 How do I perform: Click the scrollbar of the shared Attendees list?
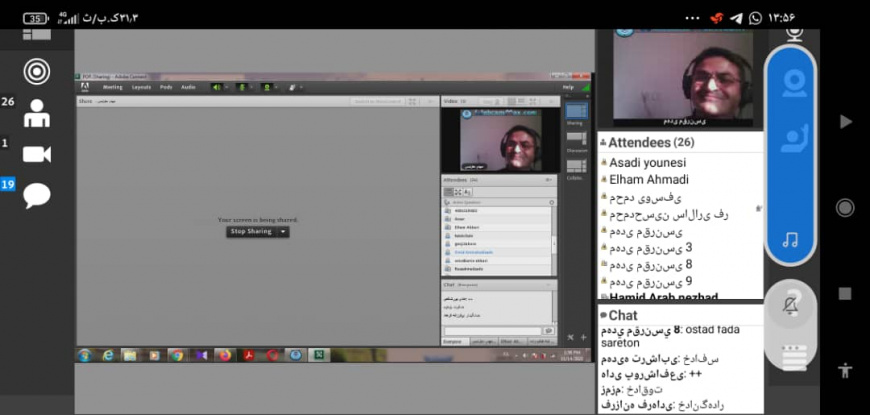point(553,240)
